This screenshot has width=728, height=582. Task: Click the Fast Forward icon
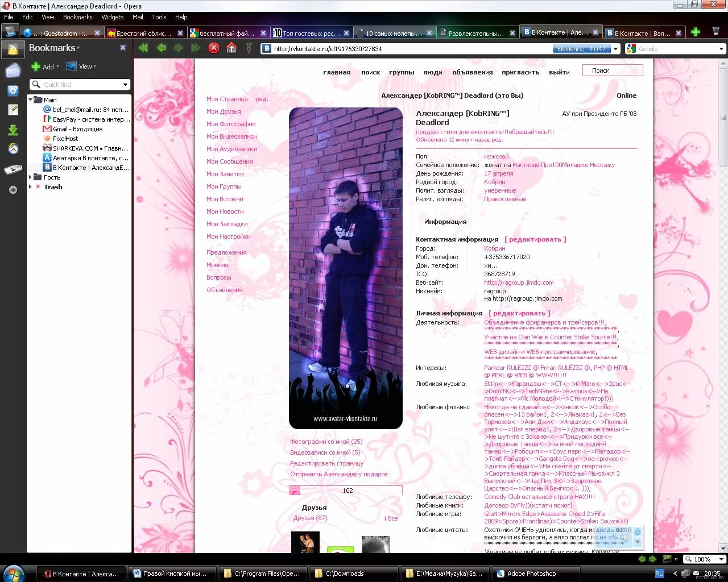click(x=196, y=48)
